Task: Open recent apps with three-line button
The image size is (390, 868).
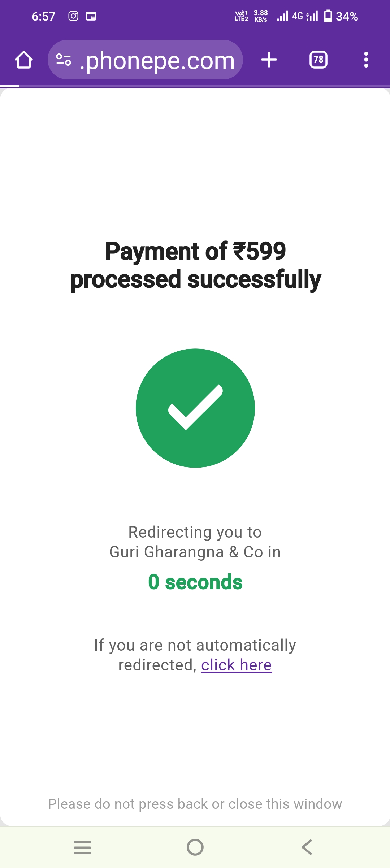Action: point(82,847)
